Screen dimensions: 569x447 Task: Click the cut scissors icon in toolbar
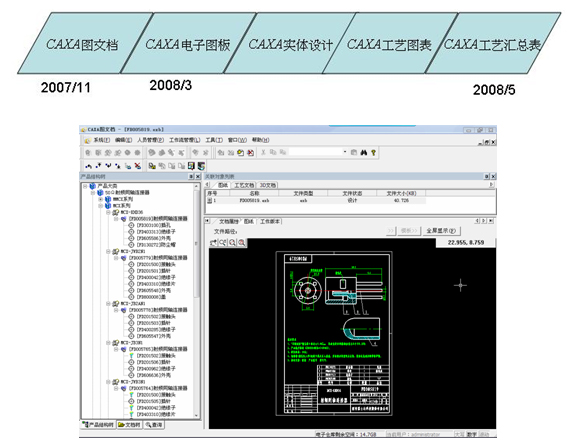pos(263,153)
